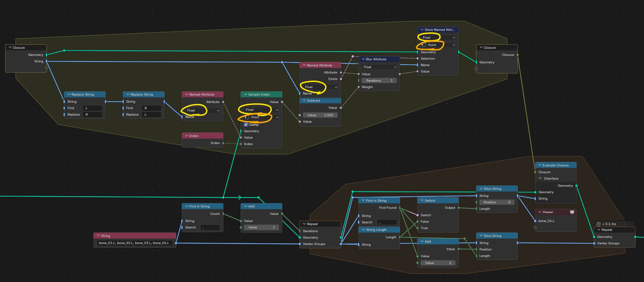Click the Closure input socket on Evaluate Closure
644x282 pixels.
coord(535,172)
